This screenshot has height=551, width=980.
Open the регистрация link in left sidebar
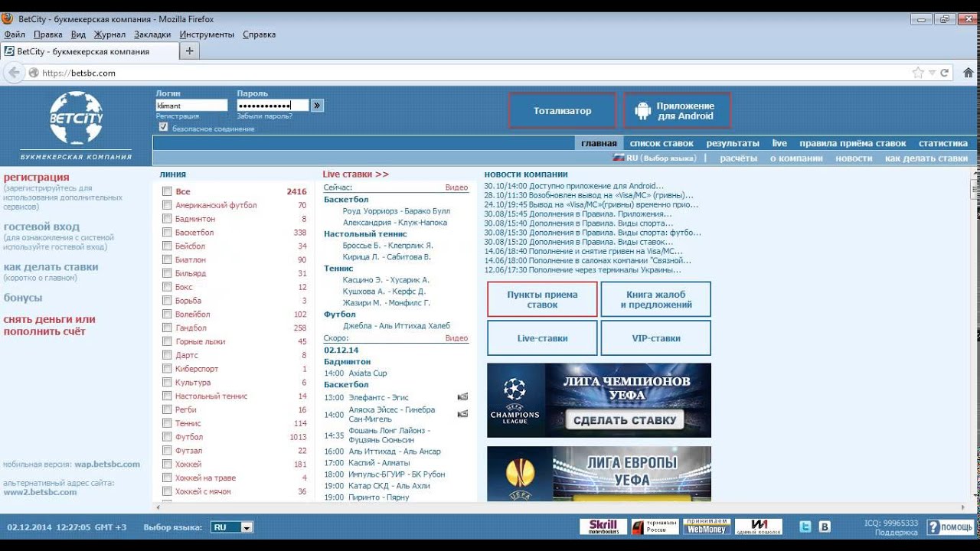click(36, 178)
